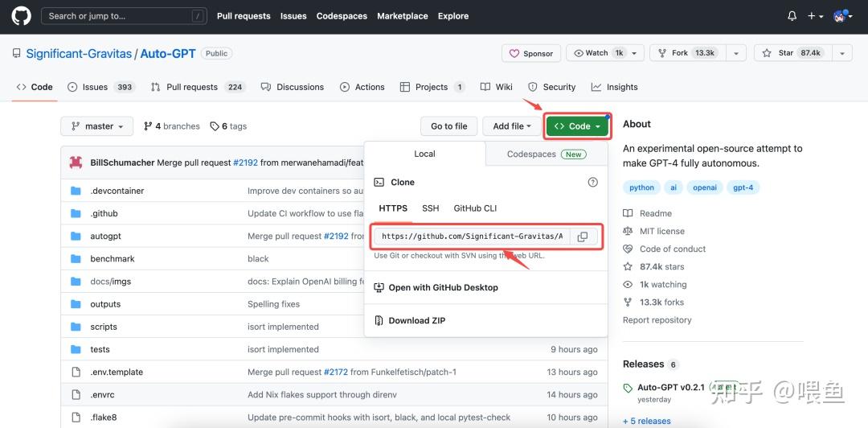Click the GitHub logo icon
Image resolution: width=868 pixels, height=428 pixels.
[21, 15]
